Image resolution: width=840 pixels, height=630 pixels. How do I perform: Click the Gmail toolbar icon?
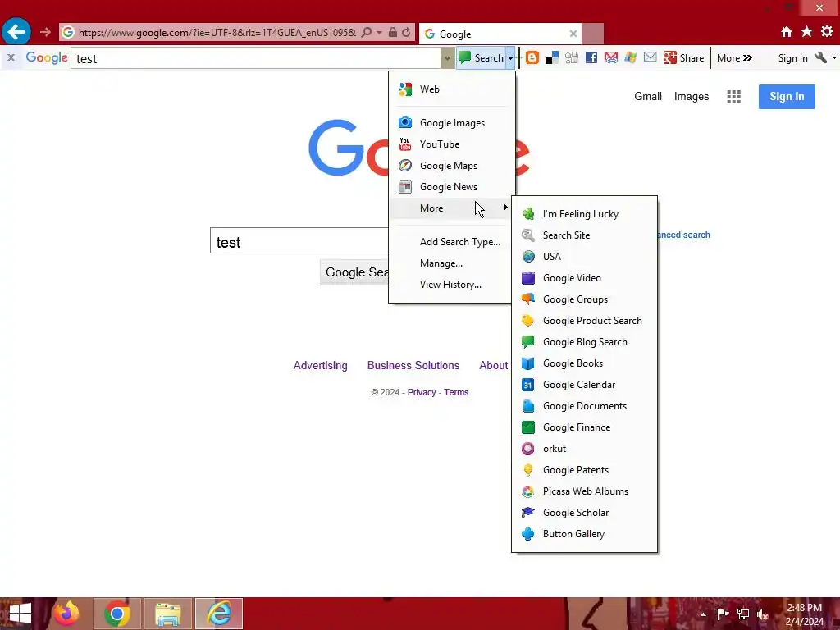tap(610, 58)
